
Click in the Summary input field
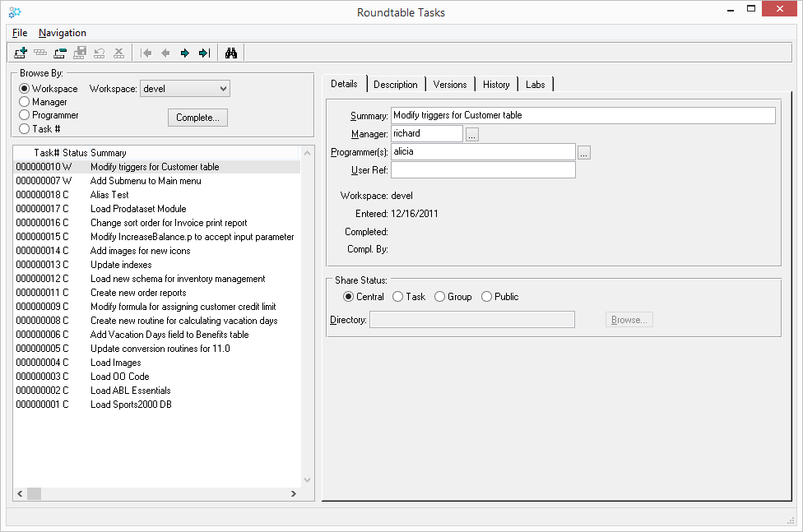583,115
